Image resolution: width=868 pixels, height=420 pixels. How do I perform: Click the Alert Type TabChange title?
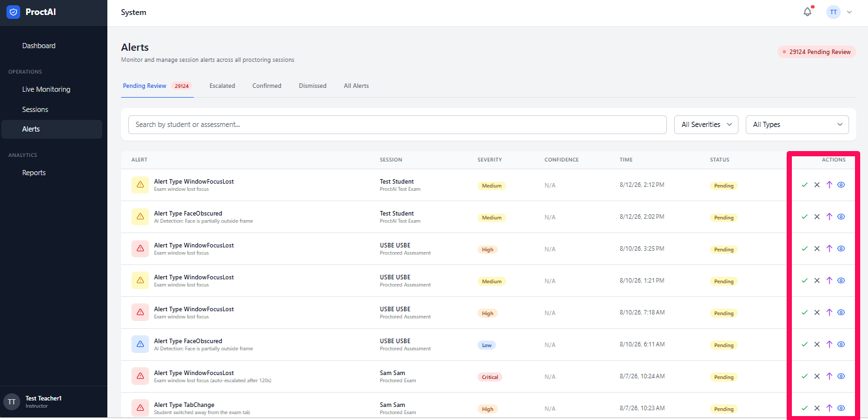184,405
